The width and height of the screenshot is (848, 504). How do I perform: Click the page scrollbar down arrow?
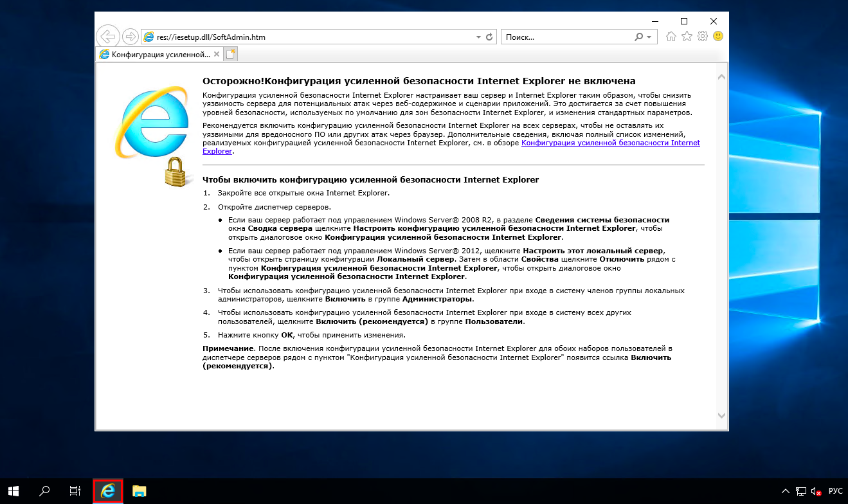tap(721, 415)
